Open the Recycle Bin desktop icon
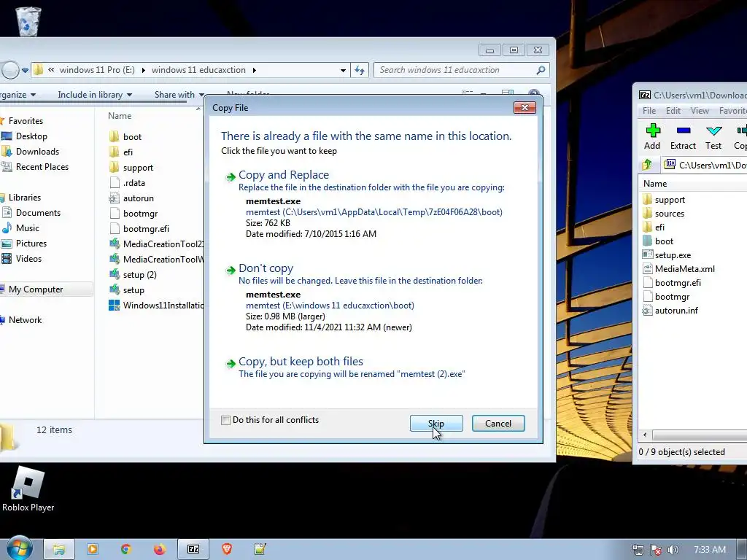Screen dimensions: 747x560 click(28, 21)
